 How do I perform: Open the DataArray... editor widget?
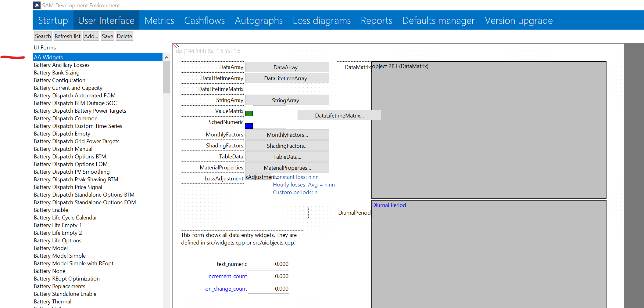click(x=287, y=67)
